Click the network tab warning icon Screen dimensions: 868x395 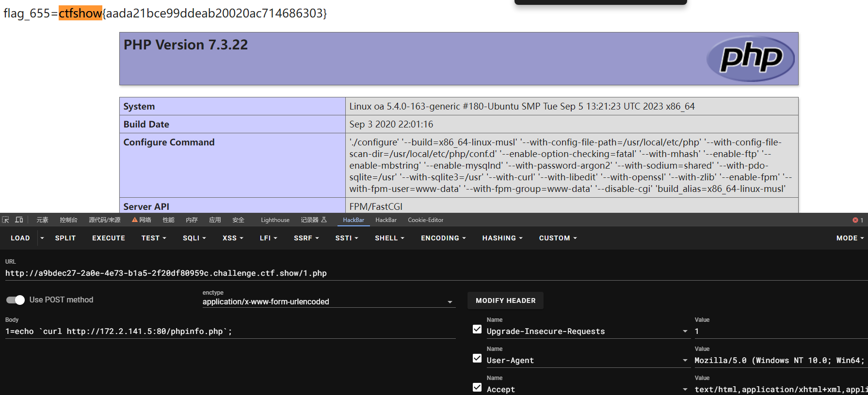coord(135,220)
